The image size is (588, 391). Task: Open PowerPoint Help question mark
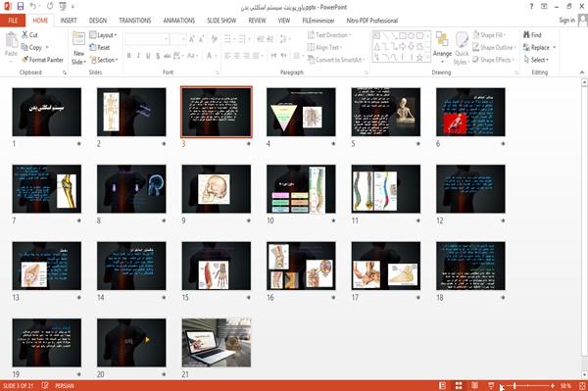pos(531,7)
